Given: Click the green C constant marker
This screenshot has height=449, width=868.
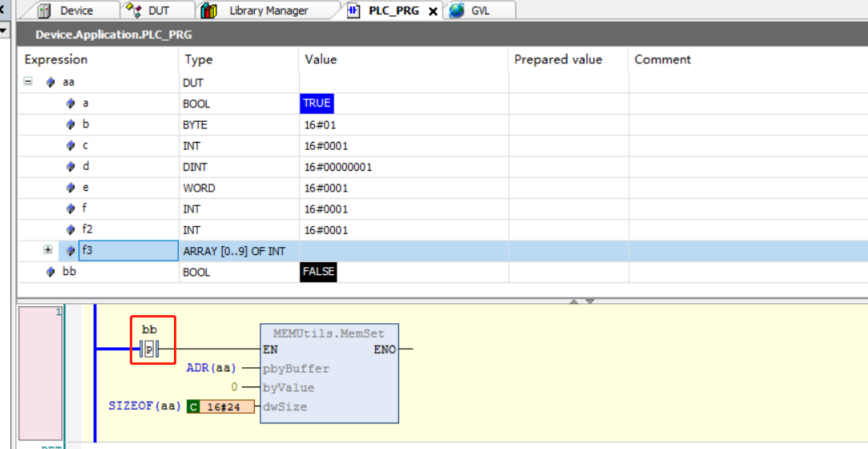Looking at the screenshot, I should 192,407.
